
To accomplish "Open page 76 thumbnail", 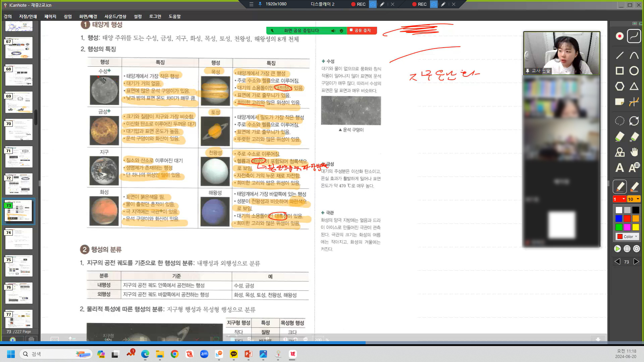I will [x=19, y=293].
